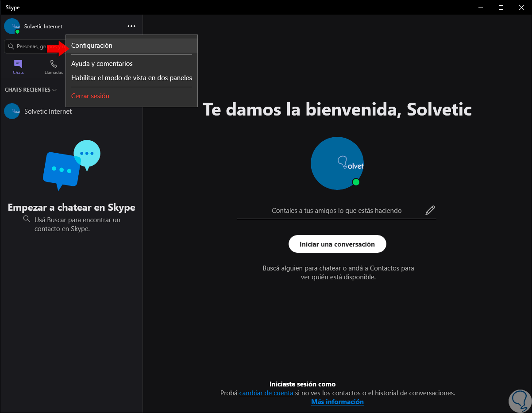This screenshot has height=413, width=532.
Task: Open the Solvetic Internet recent chat
Action: (x=71, y=112)
